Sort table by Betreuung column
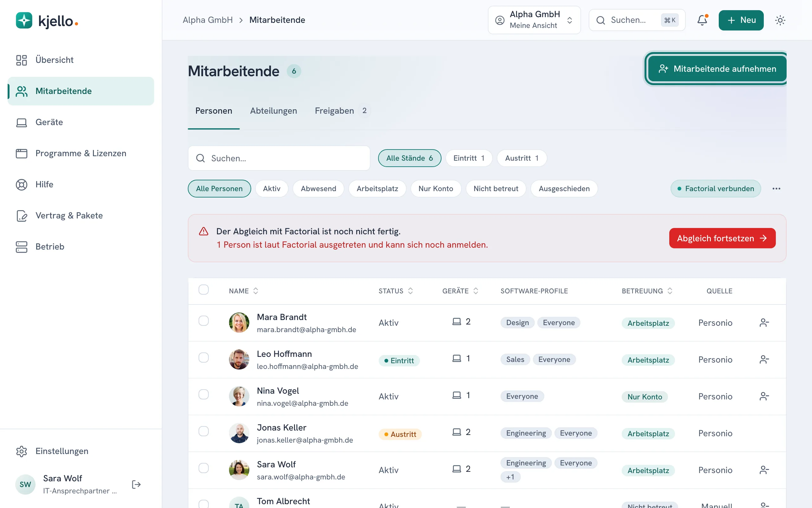Screen dimensions: 812x508 coord(647,291)
